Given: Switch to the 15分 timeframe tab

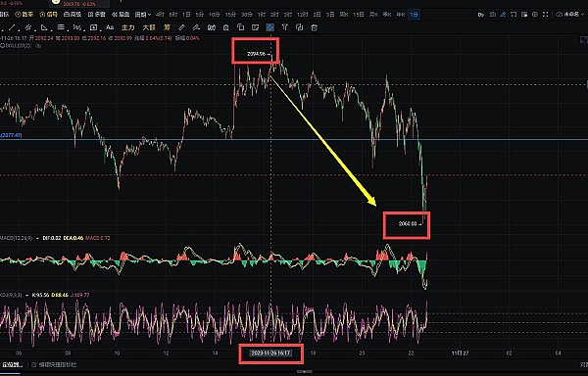Looking at the screenshot, I should 230,15.
